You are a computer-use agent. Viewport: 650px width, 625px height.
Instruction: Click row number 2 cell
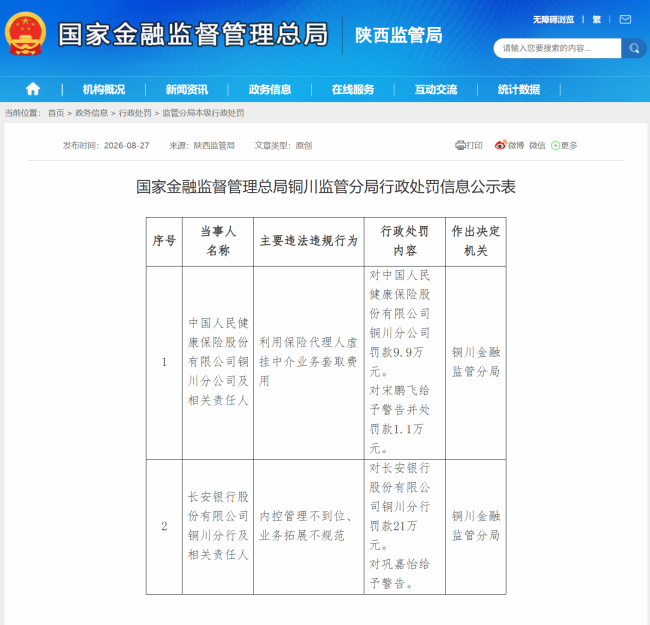pos(164,526)
